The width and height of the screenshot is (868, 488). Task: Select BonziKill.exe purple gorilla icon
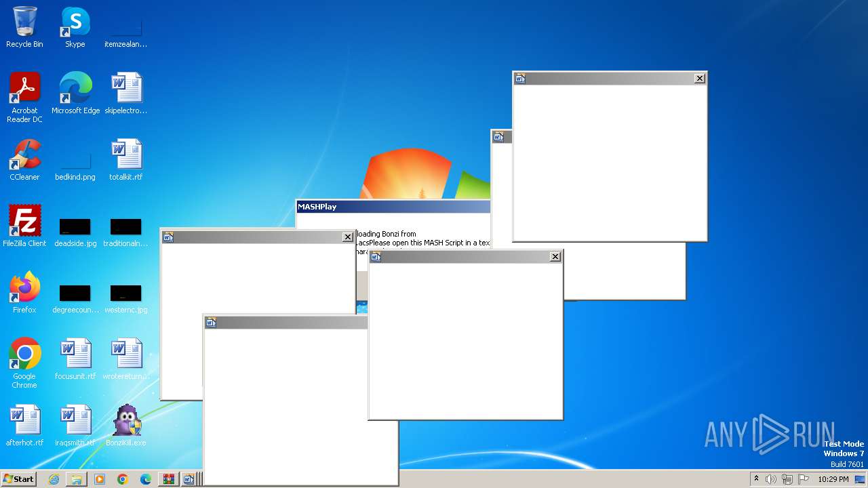point(126,426)
